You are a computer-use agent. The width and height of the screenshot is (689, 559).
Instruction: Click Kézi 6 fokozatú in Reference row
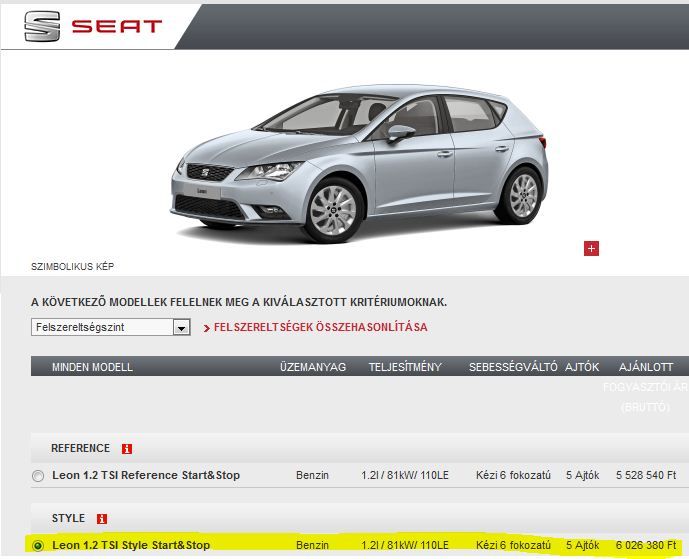click(513, 476)
